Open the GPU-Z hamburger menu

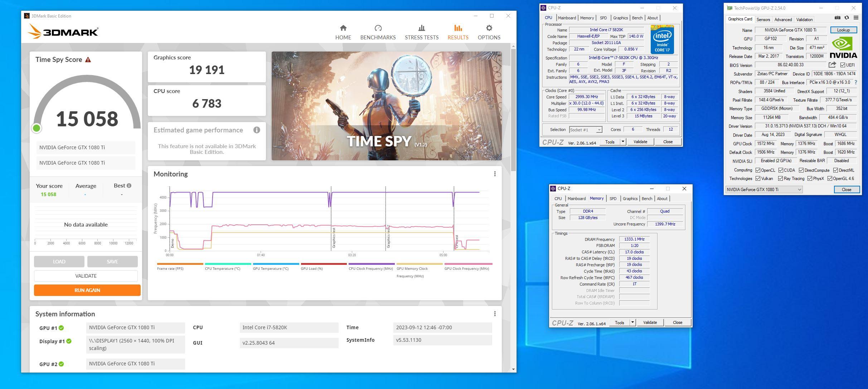(856, 18)
